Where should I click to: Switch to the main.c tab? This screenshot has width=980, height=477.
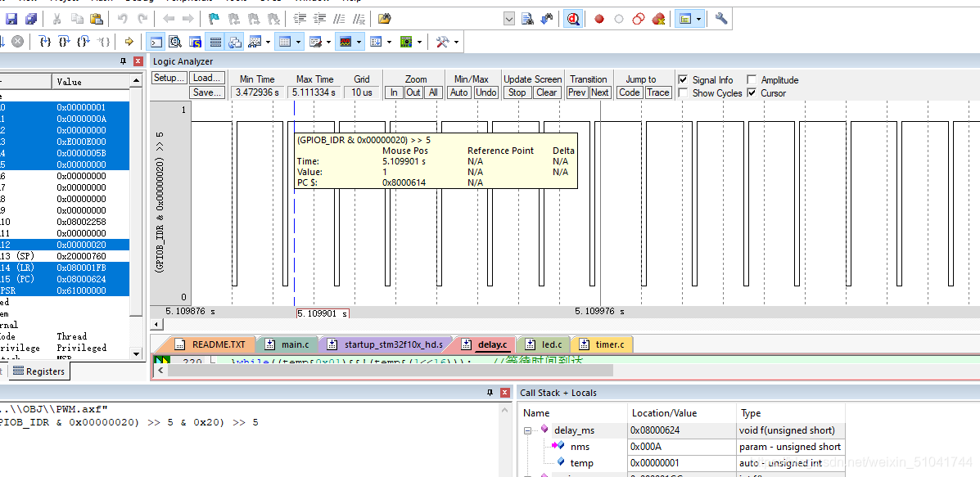[x=287, y=344]
